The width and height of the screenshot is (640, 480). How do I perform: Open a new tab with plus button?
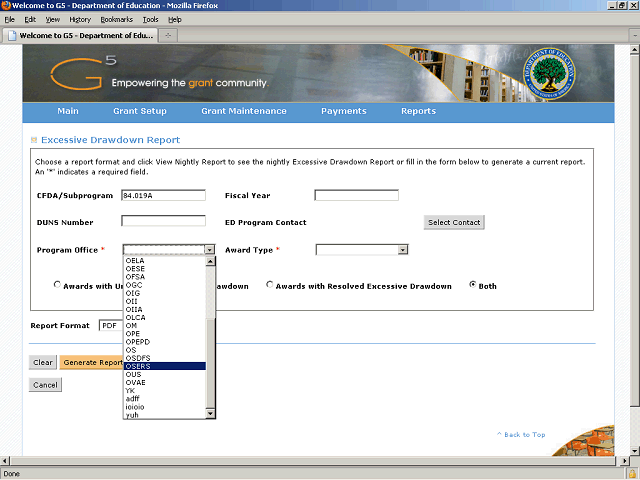(168, 36)
